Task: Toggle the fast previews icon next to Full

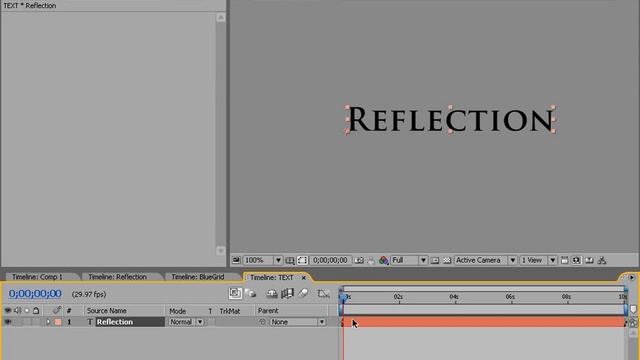Action: point(435,260)
